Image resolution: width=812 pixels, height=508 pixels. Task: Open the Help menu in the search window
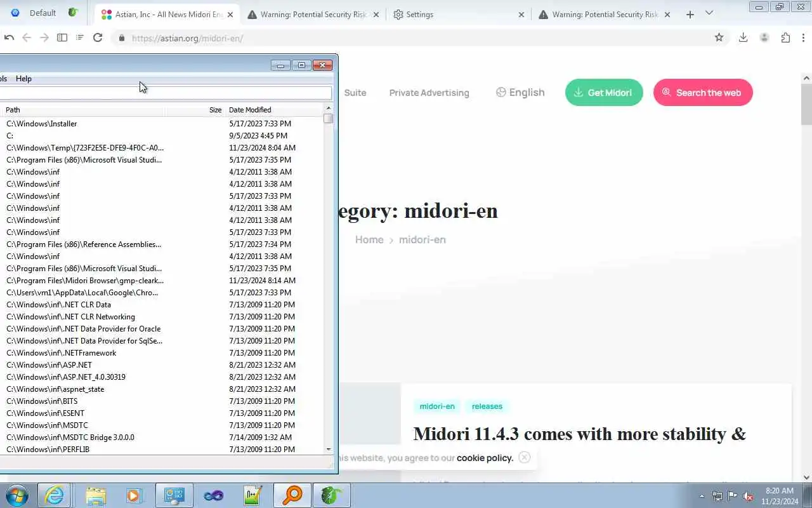point(23,79)
